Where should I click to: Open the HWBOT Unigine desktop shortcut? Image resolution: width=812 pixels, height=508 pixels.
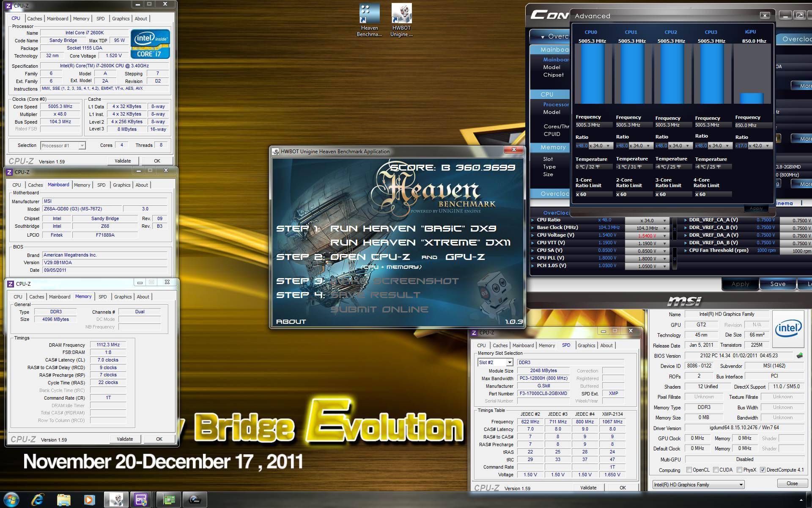click(x=401, y=20)
